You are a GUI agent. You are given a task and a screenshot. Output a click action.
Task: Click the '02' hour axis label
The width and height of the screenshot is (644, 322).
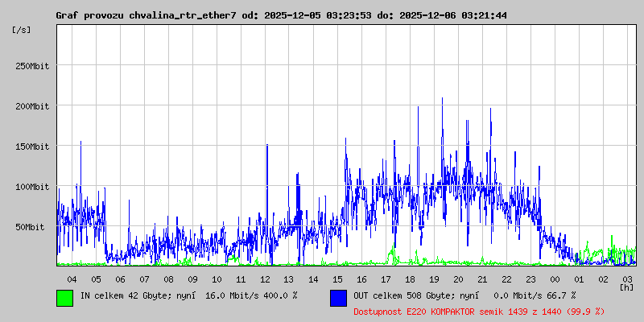point(603,279)
